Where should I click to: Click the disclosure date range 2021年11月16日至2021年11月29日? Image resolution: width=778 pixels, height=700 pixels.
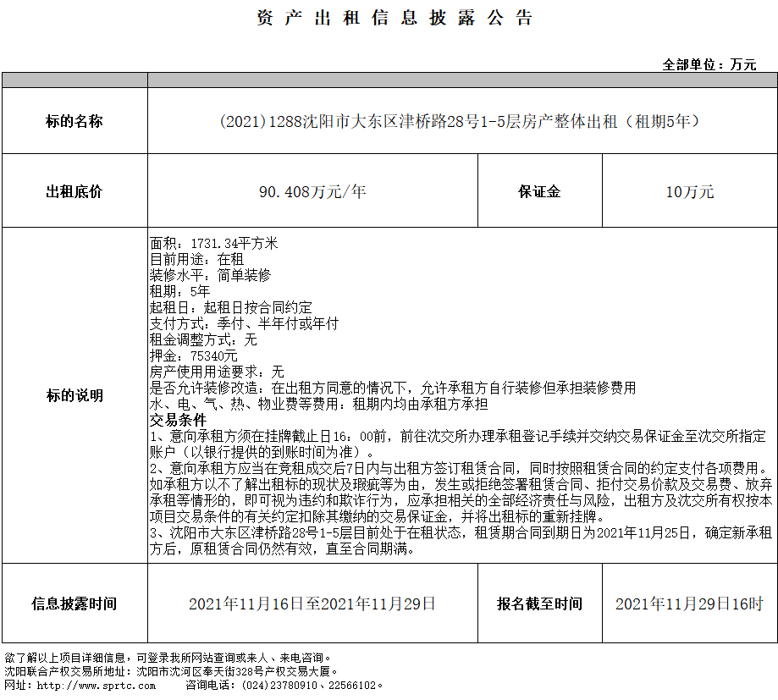pos(312,604)
